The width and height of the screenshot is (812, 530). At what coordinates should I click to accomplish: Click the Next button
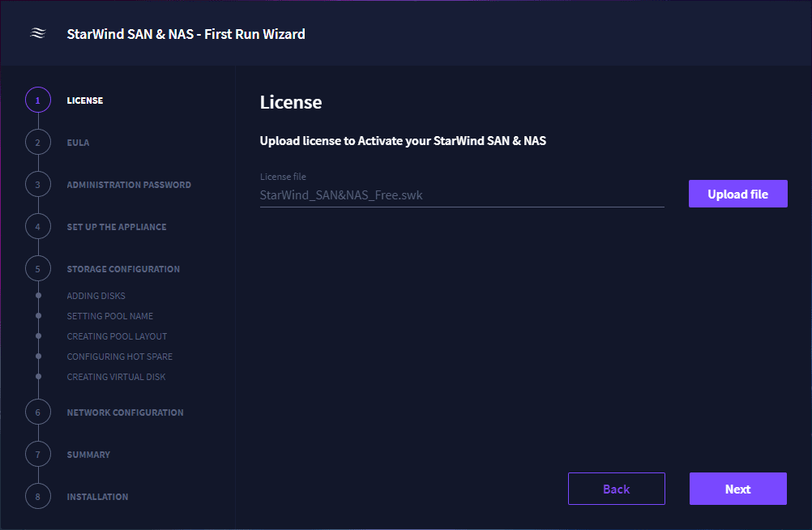point(738,489)
